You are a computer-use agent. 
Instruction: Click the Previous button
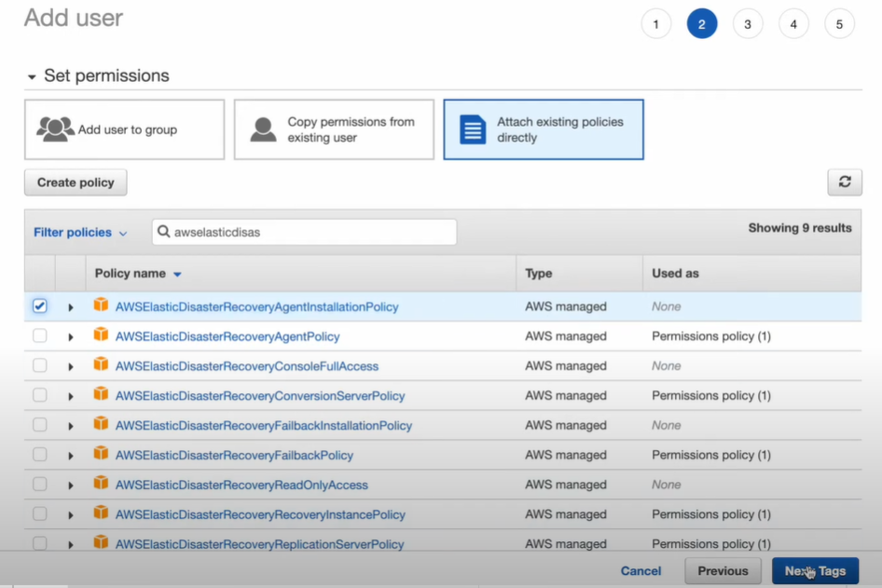[723, 570]
